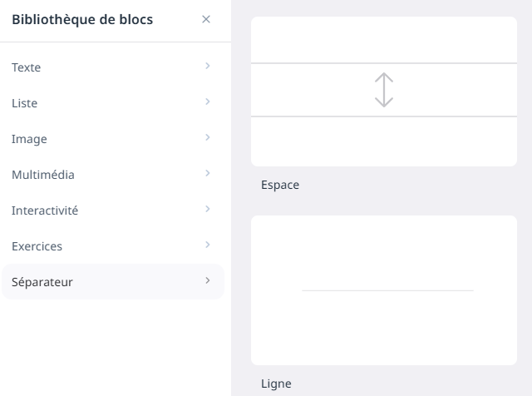
Task: Insert the Ligne separator thumbnail
Action: (383, 290)
